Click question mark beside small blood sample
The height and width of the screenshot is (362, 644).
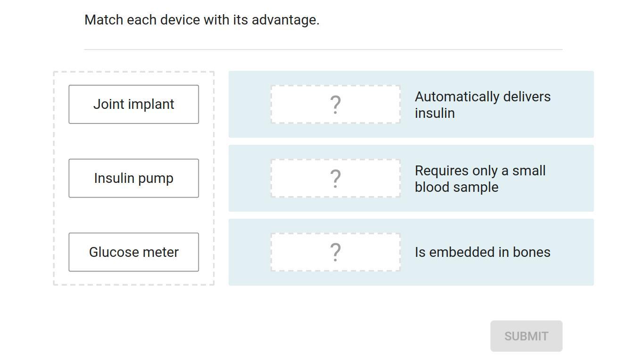(335, 179)
